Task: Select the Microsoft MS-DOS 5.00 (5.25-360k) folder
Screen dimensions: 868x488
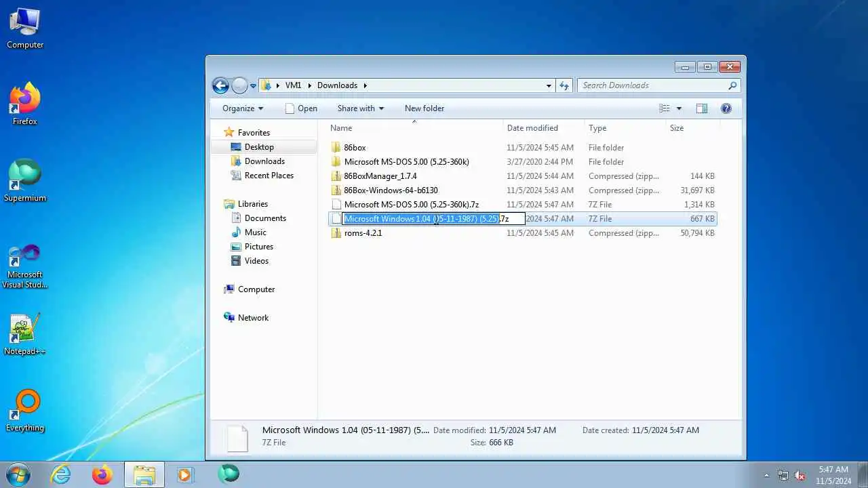Action: click(x=406, y=162)
